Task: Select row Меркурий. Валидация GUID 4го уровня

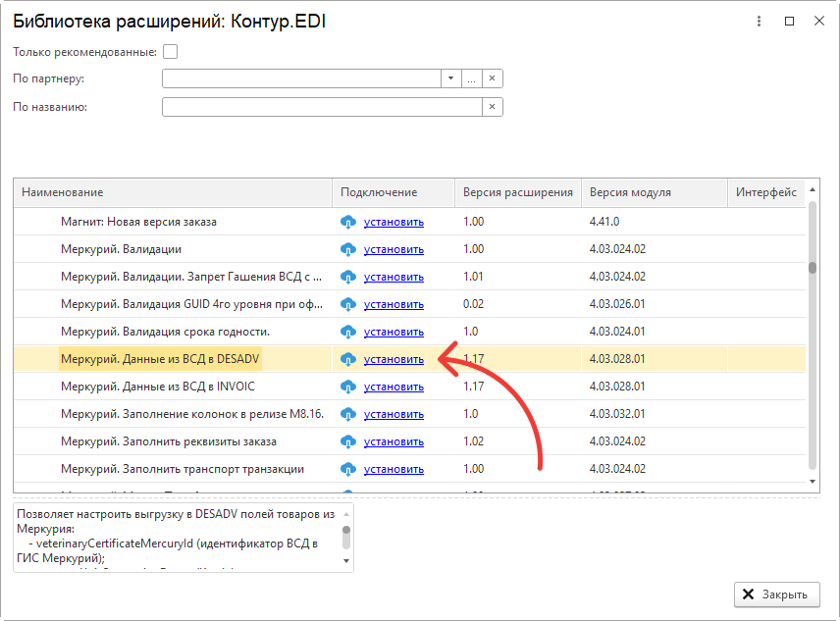Action: click(x=409, y=304)
